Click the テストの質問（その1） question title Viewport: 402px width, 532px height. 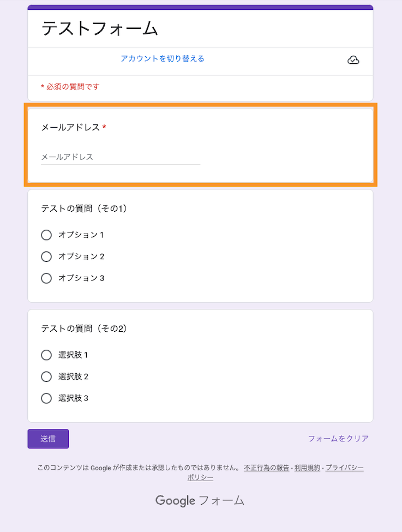(84, 208)
